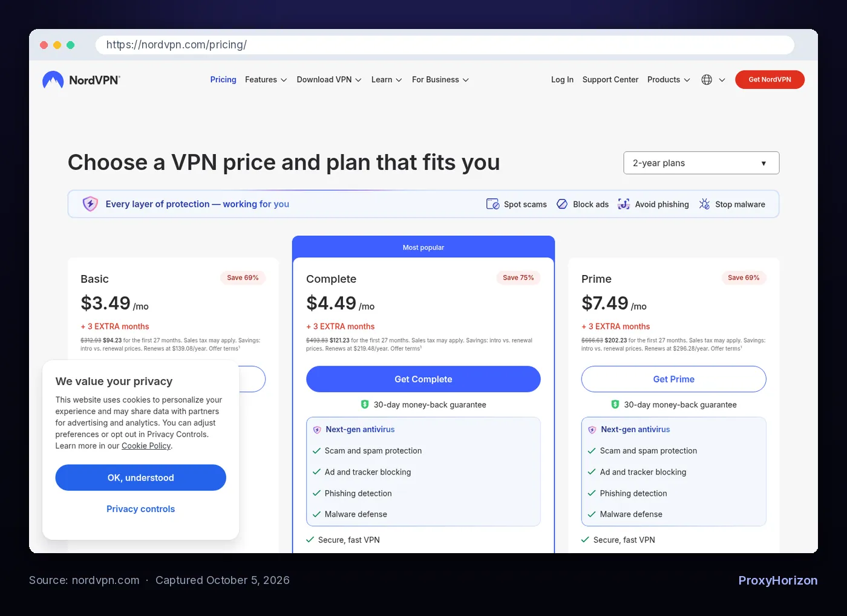The height and width of the screenshot is (616, 847).
Task: Click the Avoid phishing icon
Action: pyautogui.click(x=624, y=204)
